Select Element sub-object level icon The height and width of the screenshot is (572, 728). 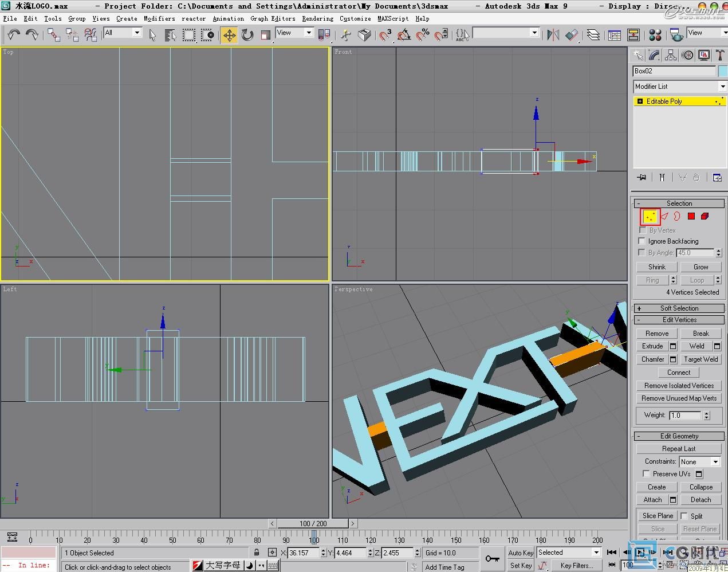tap(705, 216)
